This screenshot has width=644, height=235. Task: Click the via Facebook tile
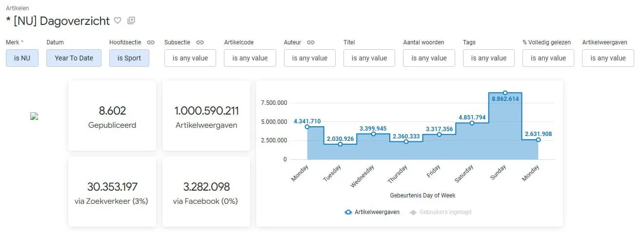[x=206, y=192]
